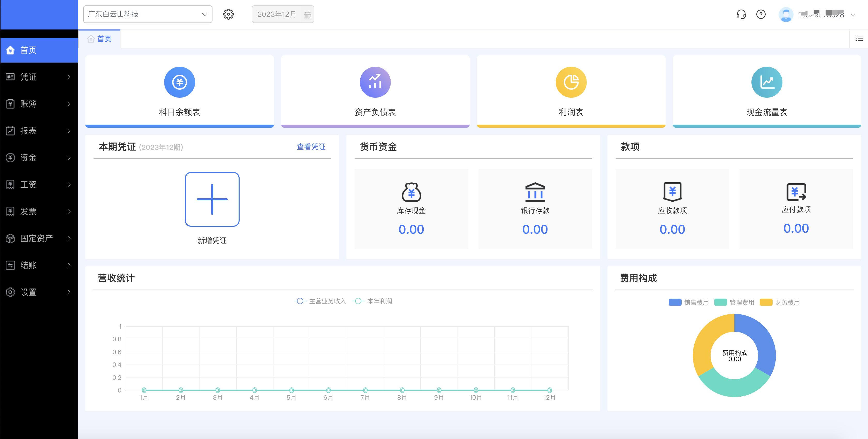Select the 首页 tab at the top
Image resolution: width=868 pixels, height=439 pixels.
(99, 39)
